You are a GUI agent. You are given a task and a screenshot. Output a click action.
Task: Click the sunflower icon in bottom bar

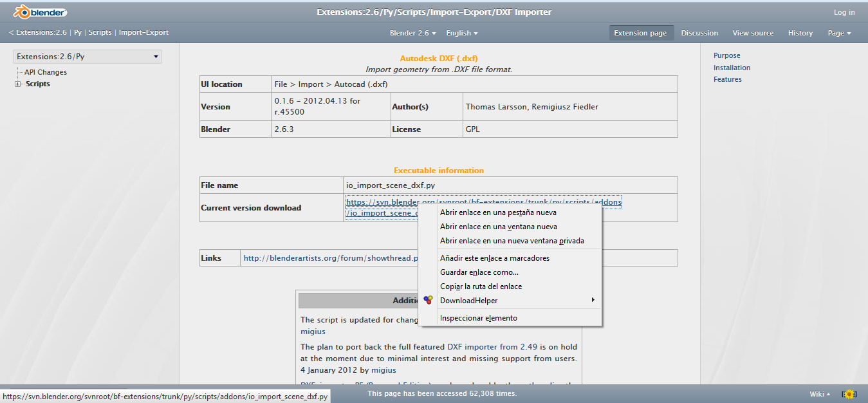(849, 394)
